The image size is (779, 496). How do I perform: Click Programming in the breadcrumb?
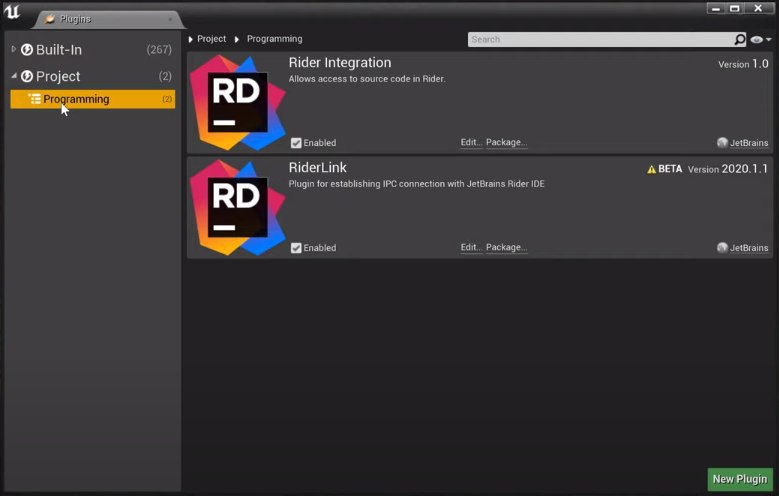(x=274, y=39)
